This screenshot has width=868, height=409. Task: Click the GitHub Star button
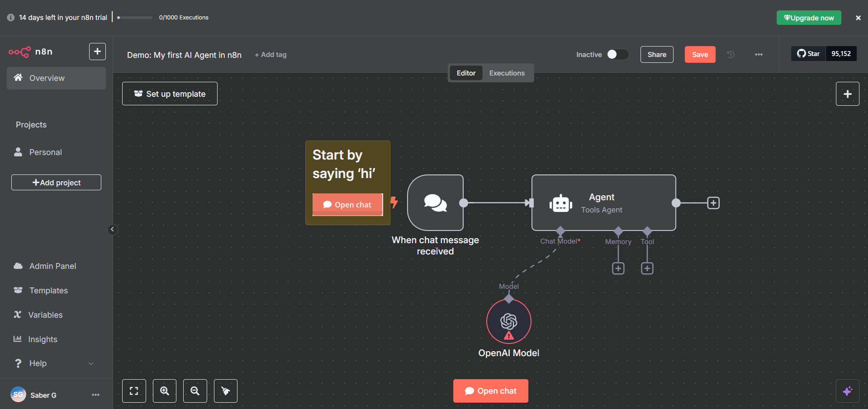coord(808,54)
